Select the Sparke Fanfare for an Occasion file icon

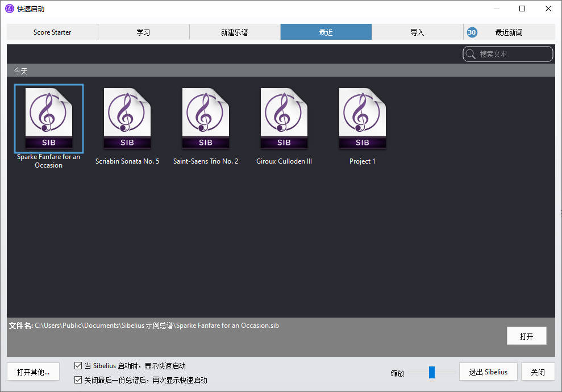[x=49, y=118]
